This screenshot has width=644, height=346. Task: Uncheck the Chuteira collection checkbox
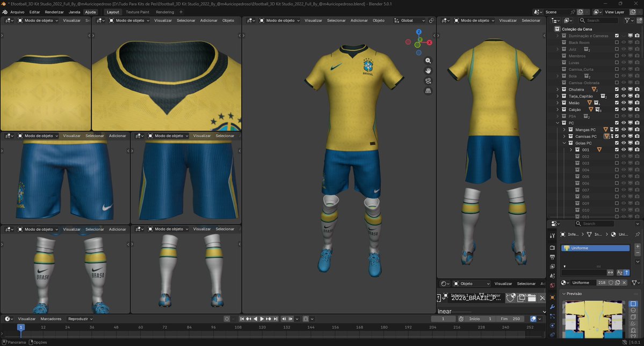point(617,90)
